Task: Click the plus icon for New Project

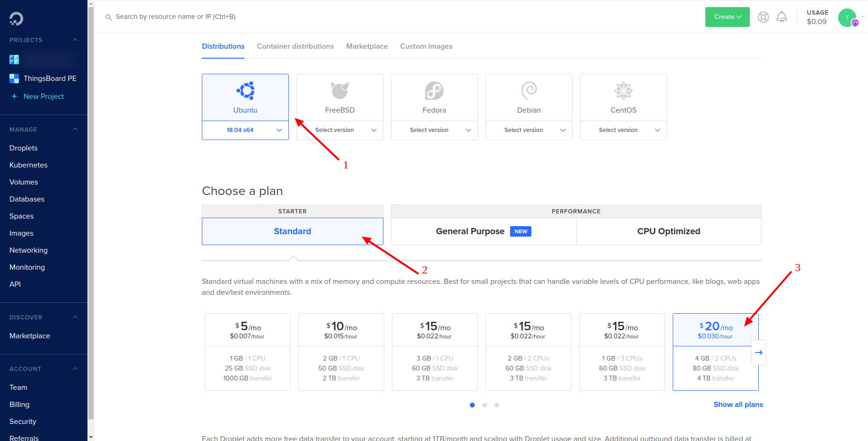Action: click(x=14, y=96)
